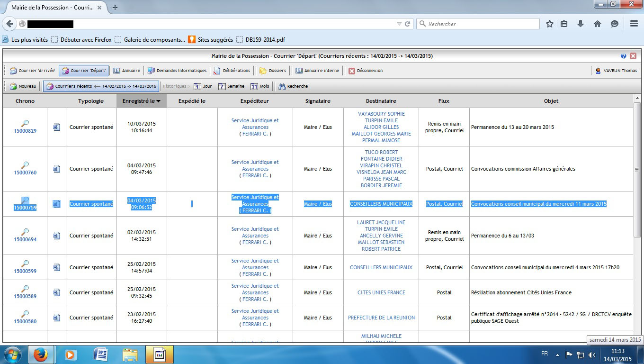Reload the page in Firefox
The height and width of the screenshot is (364, 644).
tap(407, 24)
